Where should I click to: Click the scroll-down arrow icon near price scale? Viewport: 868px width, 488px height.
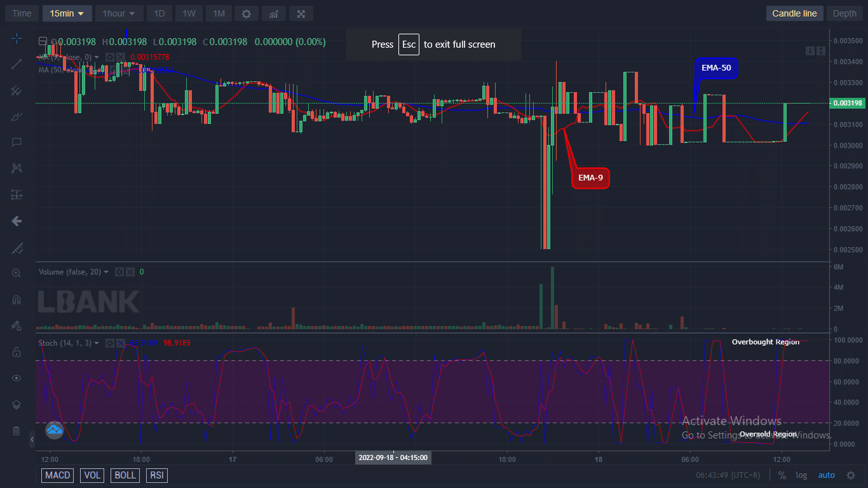[x=810, y=50]
